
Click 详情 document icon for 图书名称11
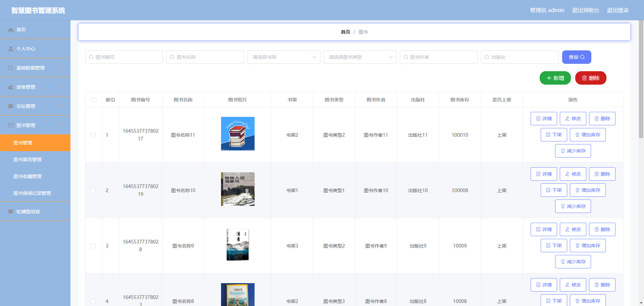pyautogui.click(x=538, y=119)
